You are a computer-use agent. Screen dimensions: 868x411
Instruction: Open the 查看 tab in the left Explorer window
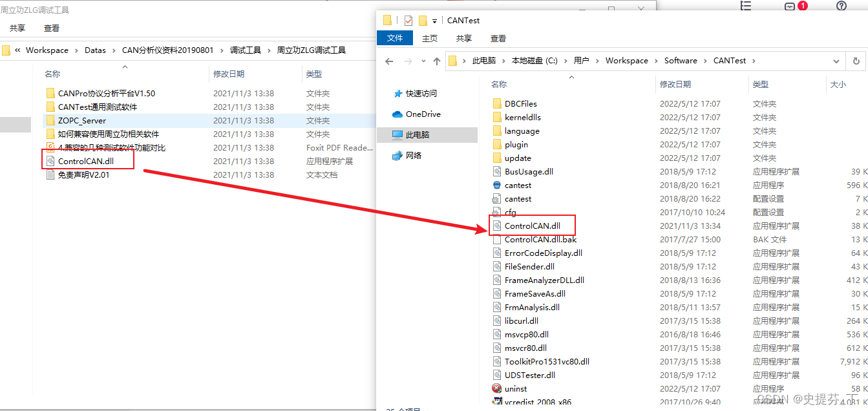pos(52,28)
